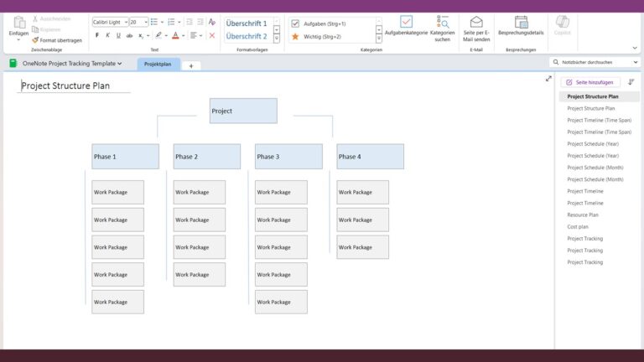The image size is (644, 362).
Task: Click the notebook search magnifier
Action: coord(556,62)
